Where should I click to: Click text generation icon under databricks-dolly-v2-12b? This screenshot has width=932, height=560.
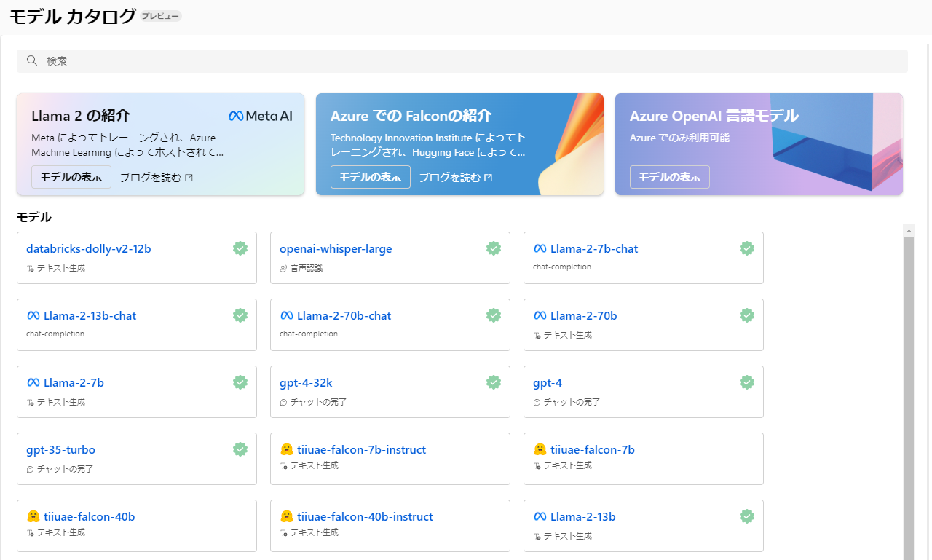tap(31, 268)
